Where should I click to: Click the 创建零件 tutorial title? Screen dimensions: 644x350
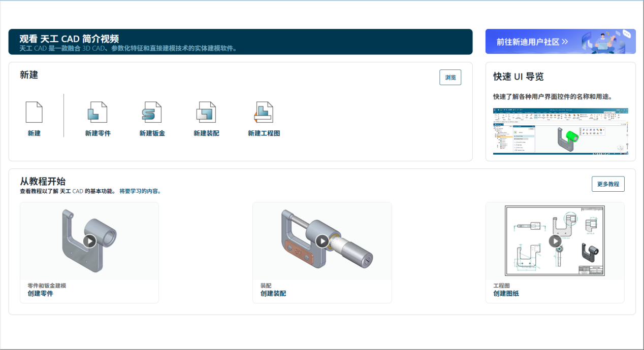(x=40, y=294)
